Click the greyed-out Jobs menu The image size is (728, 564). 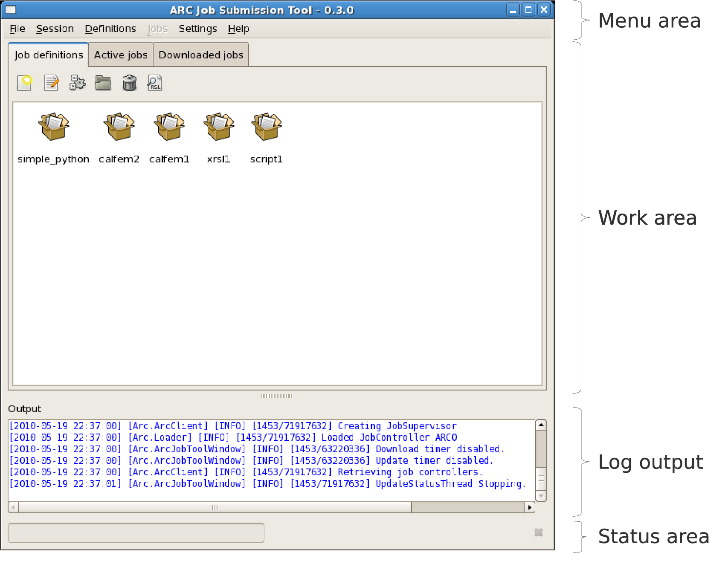coord(157,29)
